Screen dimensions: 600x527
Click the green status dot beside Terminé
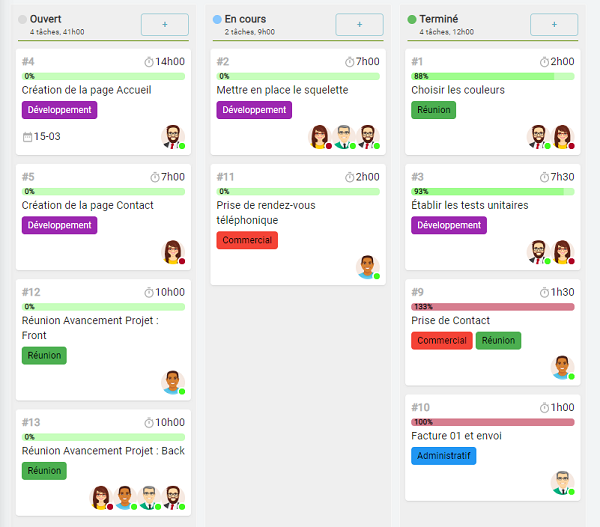point(412,19)
